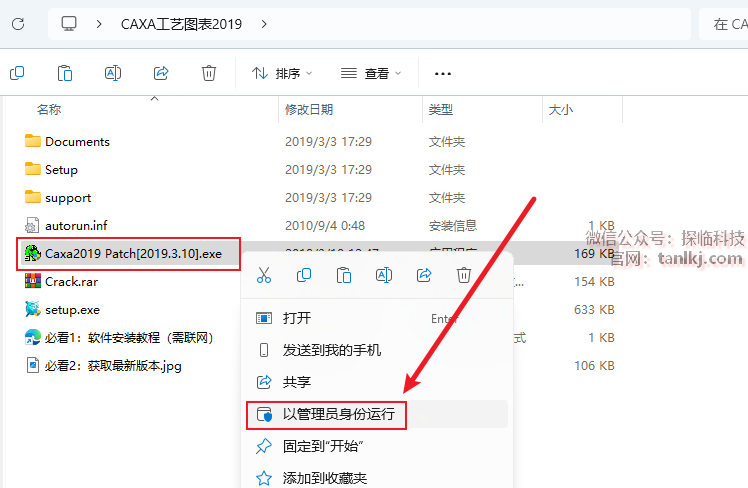Expand chevron after CAXA工艺图表2019 breadcrumb
This screenshot has height=488, width=748.
(264, 24)
